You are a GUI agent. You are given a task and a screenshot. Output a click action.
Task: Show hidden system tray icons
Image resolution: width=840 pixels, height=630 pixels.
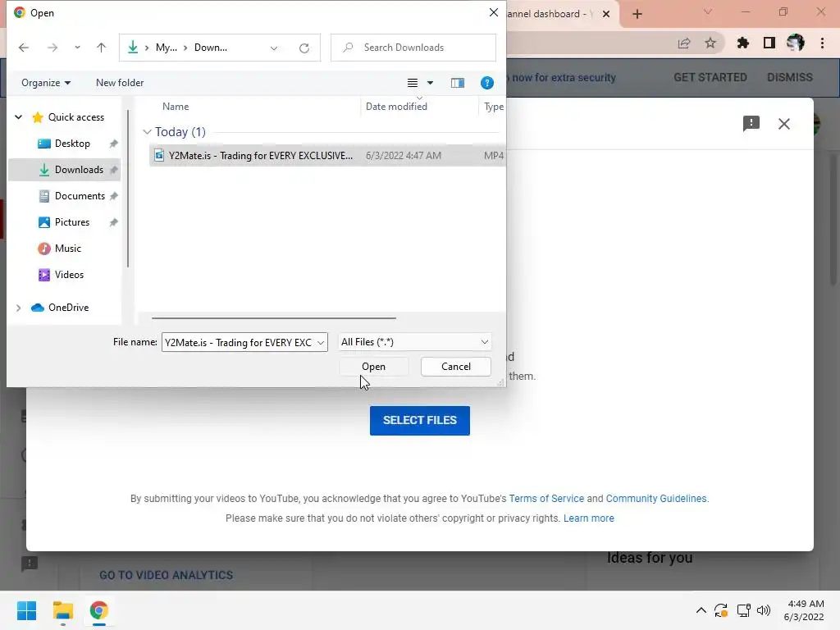click(x=701, y=610)
